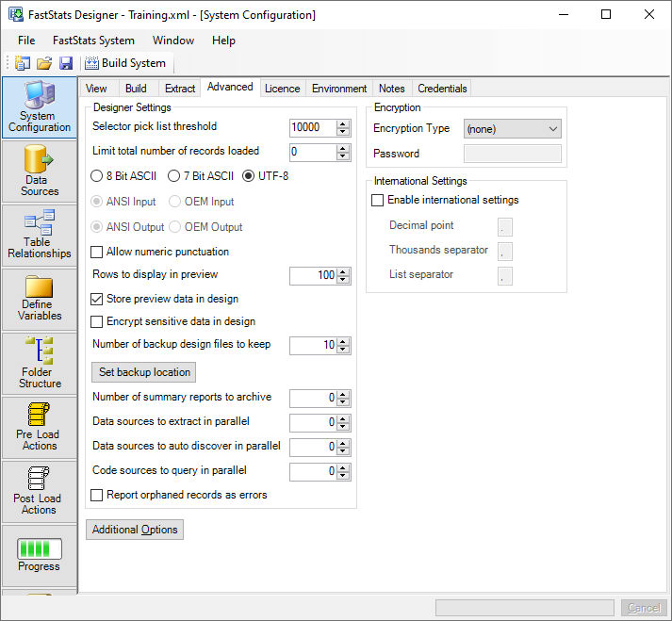Switch to the View tab

tap(96, 89)
